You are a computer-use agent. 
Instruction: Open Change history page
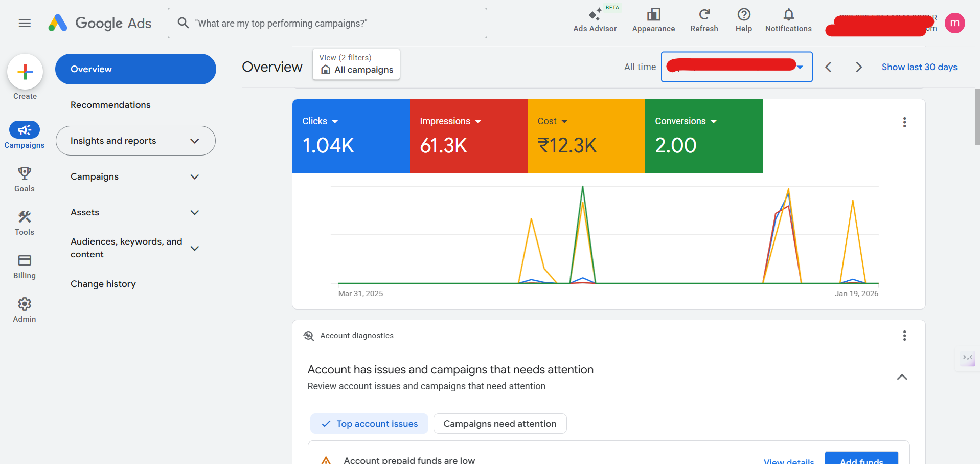[x=103, y=284]
